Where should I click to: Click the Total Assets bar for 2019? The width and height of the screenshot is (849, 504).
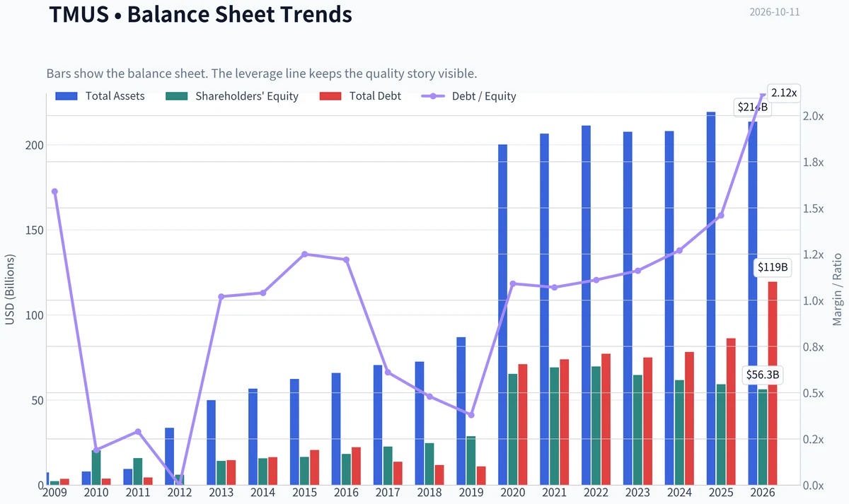(461, 411)
